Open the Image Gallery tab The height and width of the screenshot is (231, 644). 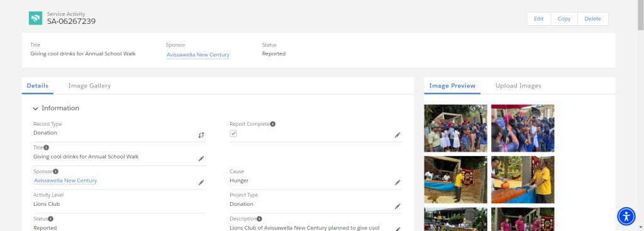coord(89,86)
